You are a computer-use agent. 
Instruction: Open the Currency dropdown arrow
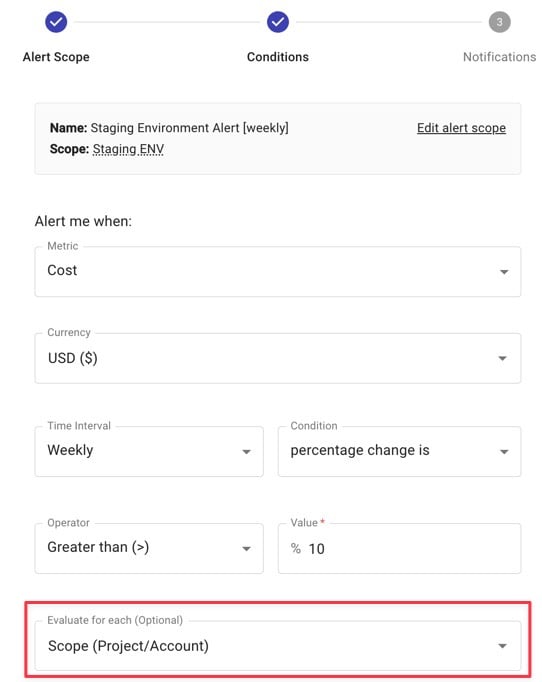pyautogui.click(x=502, y=358)
